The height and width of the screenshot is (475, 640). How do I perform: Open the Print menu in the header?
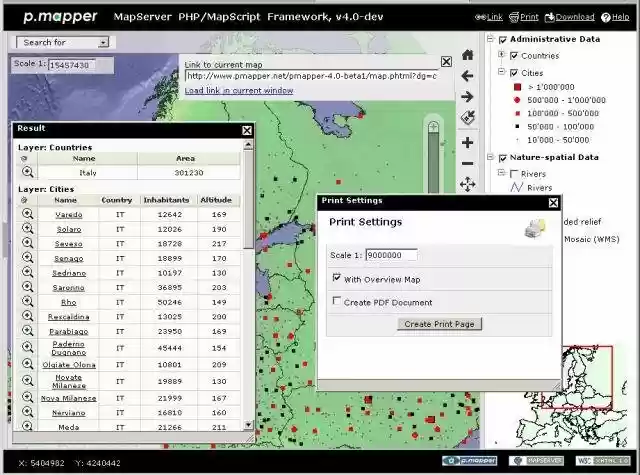click(x=524, y=17)
